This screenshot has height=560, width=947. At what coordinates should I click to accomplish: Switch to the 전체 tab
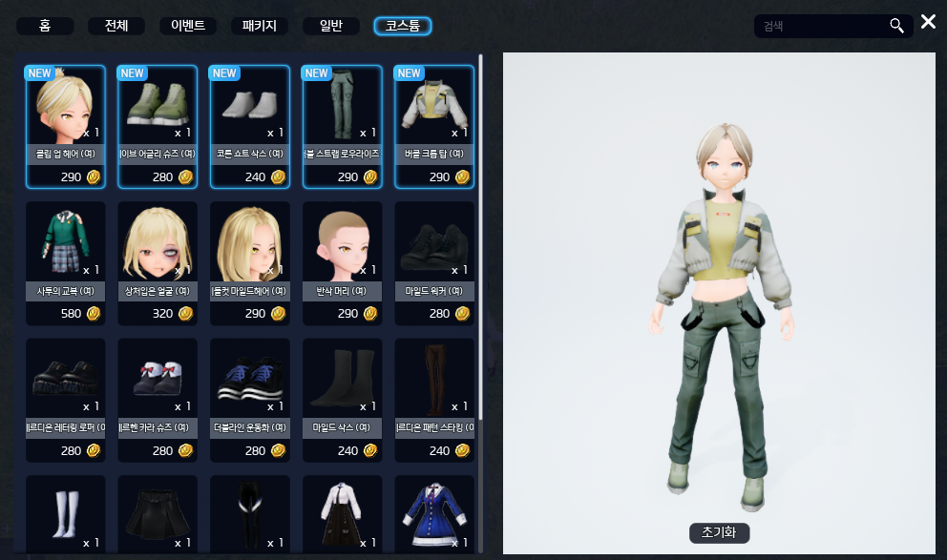point(116,26)
